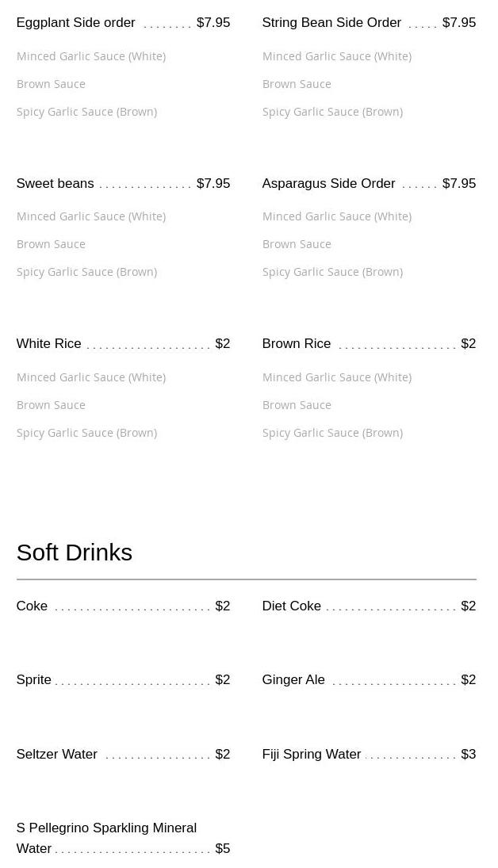Viewport: 498px width, 868px height.
Task: Choose Minced Garlic Sauce under Asparagus Side Order
Action: [x=337, y=216]
